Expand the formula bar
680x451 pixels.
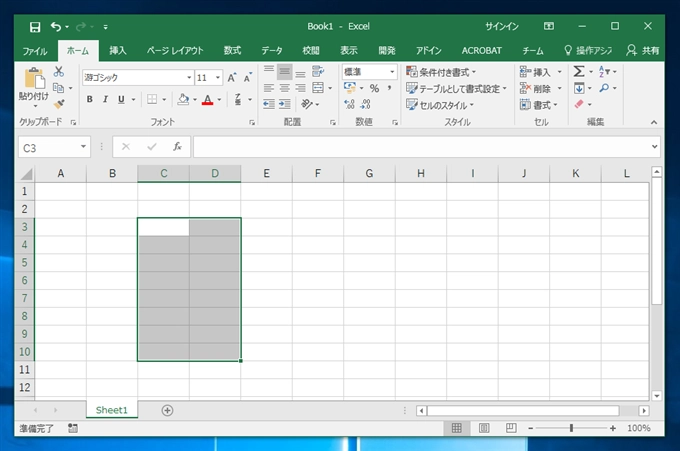click(x=654, y=147)
